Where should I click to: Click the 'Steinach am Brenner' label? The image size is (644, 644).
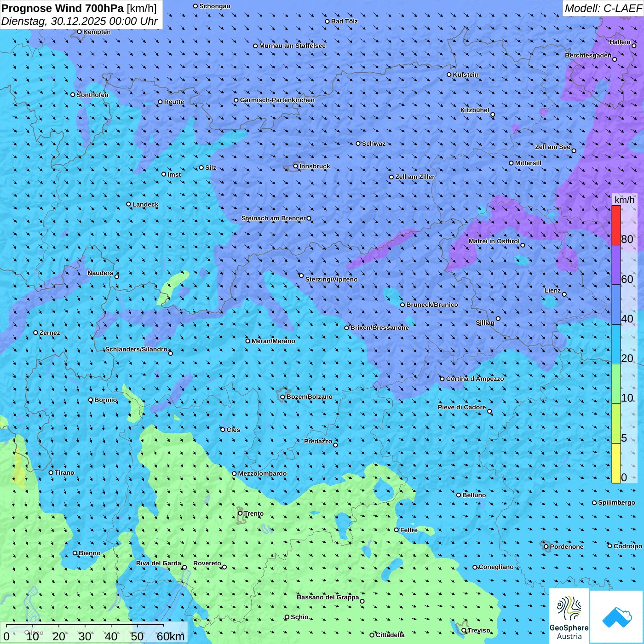[x=274, y=218]
